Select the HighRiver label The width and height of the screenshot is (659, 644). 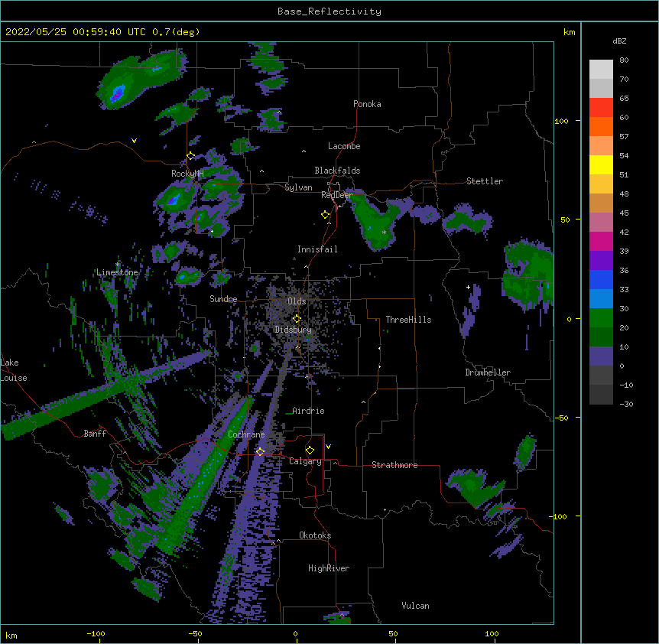pos(329,568)
